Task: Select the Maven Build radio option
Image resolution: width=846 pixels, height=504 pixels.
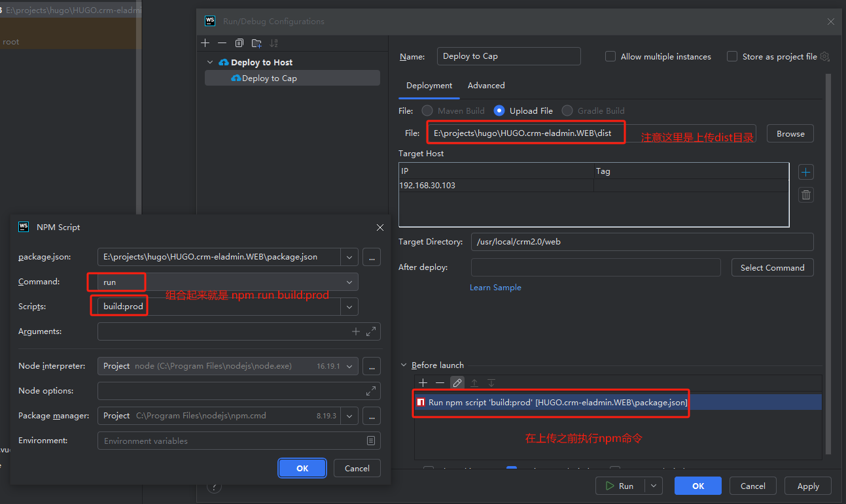Action: (x=427, y=110)
